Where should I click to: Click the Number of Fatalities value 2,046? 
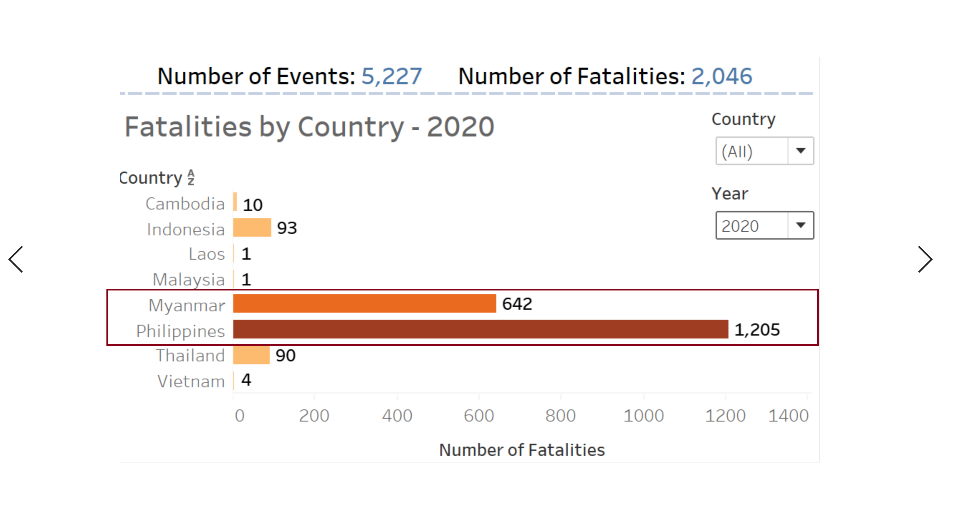coord(721,76)
